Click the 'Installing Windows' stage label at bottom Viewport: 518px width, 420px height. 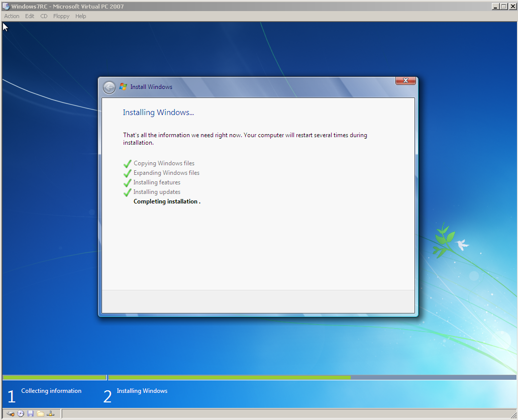(x=142, y=391)
